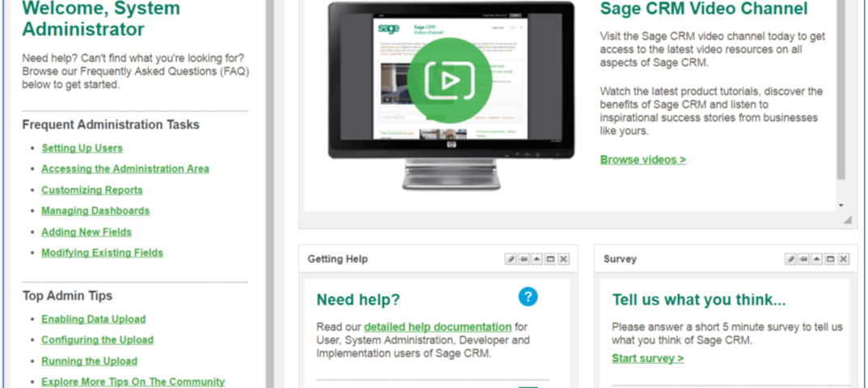Close the Getting Help gadget
This screenshot has width=868, height=388.
[563, 259]
